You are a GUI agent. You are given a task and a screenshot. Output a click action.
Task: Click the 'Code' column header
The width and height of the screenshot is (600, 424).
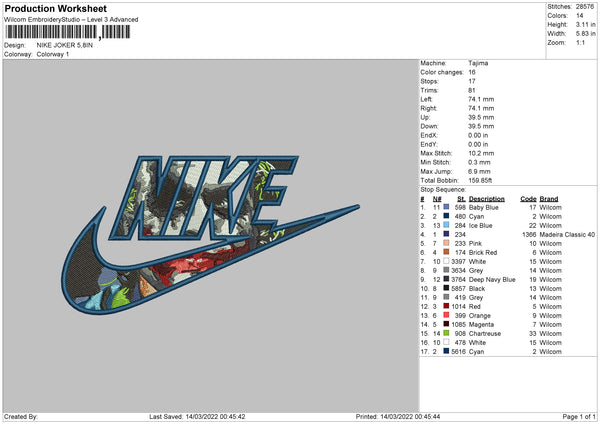click(528, 199)
